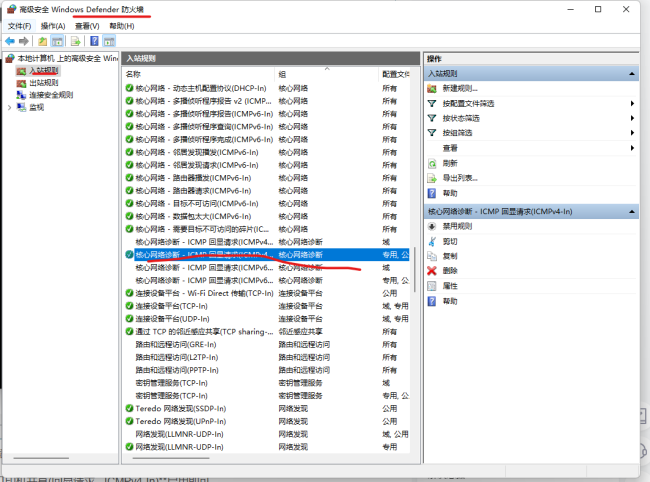Click the 按组筛选 funnel icon
The image size is (650, 482).
432,133
